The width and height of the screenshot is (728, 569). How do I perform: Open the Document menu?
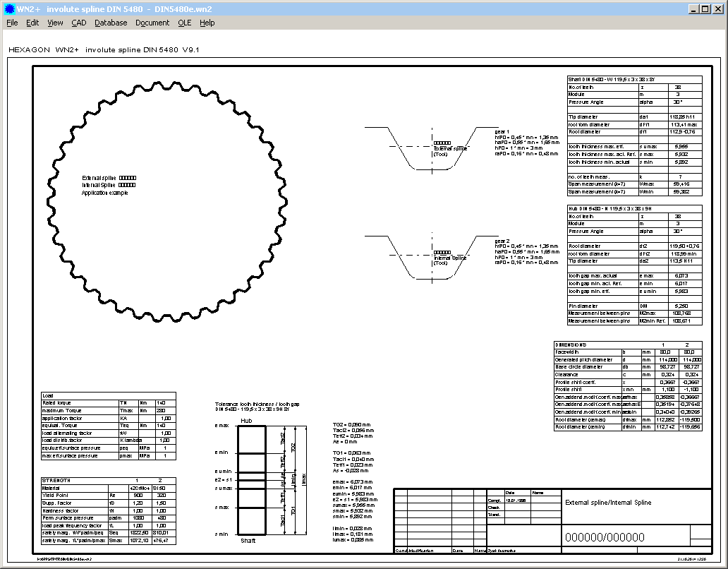[x=152, y=23]
